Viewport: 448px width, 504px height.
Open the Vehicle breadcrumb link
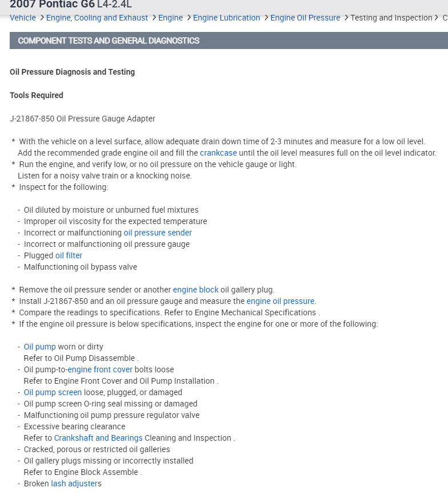click(22, 18)
